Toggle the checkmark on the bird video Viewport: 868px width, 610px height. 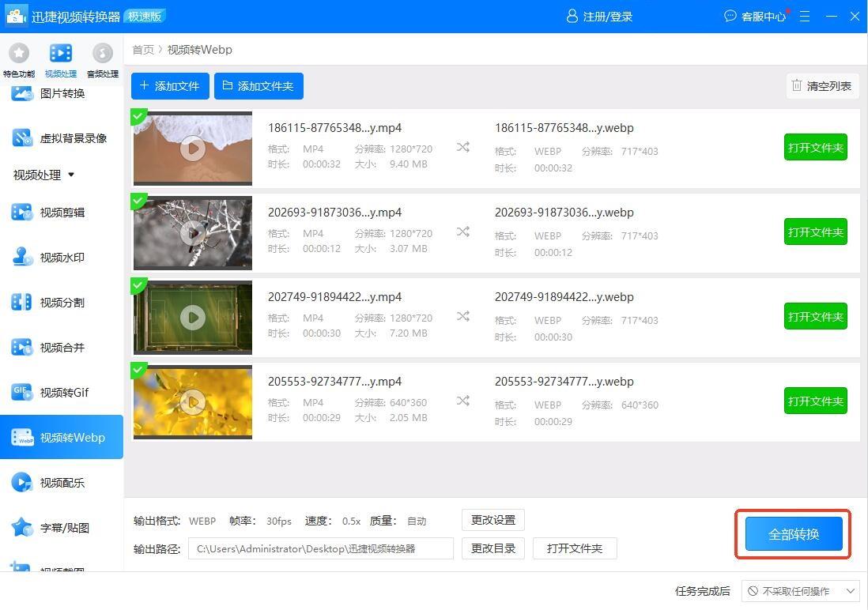point(139,200)
